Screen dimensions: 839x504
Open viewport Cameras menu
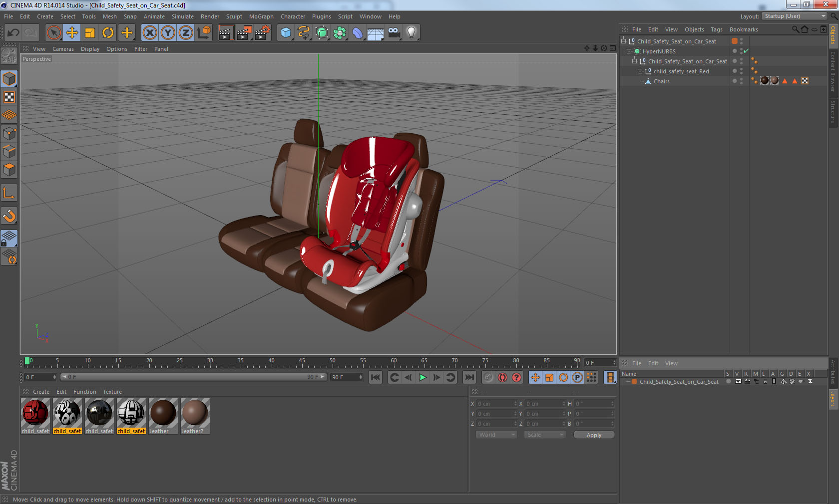63,49
